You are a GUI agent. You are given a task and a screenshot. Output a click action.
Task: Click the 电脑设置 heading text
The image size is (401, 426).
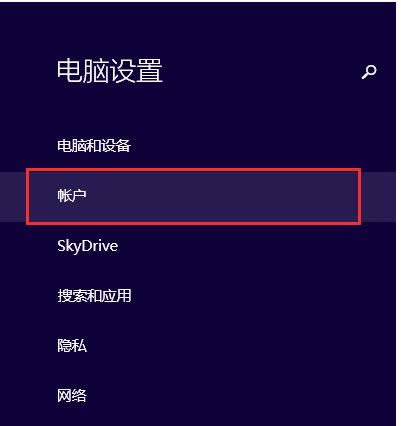(110, 71)
